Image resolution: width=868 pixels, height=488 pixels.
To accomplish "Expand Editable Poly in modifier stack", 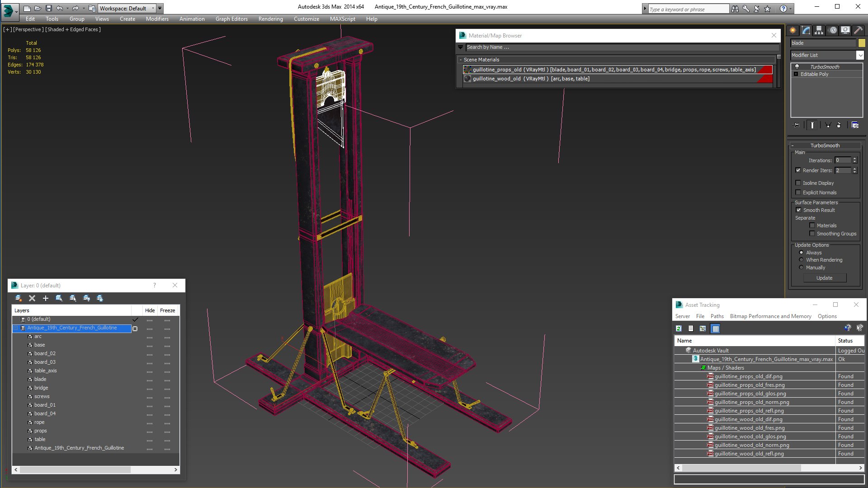I will (796, 74).
